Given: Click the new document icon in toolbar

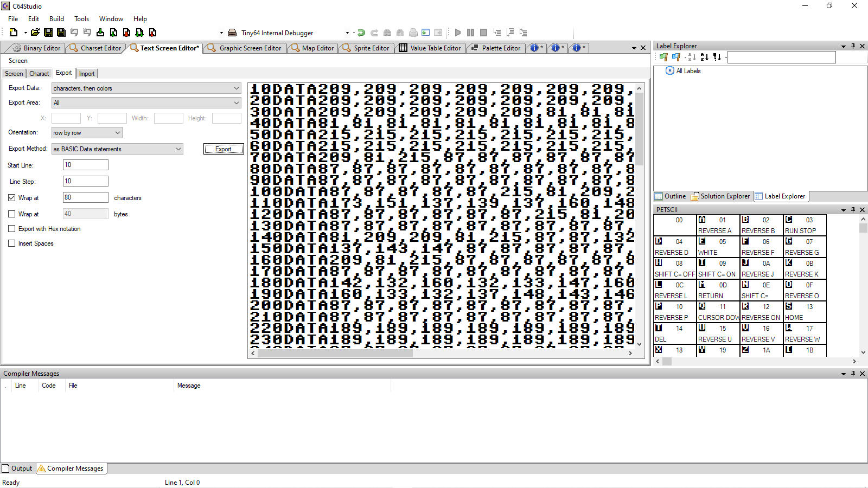Looking at the screenshot, I should (14, 33).
